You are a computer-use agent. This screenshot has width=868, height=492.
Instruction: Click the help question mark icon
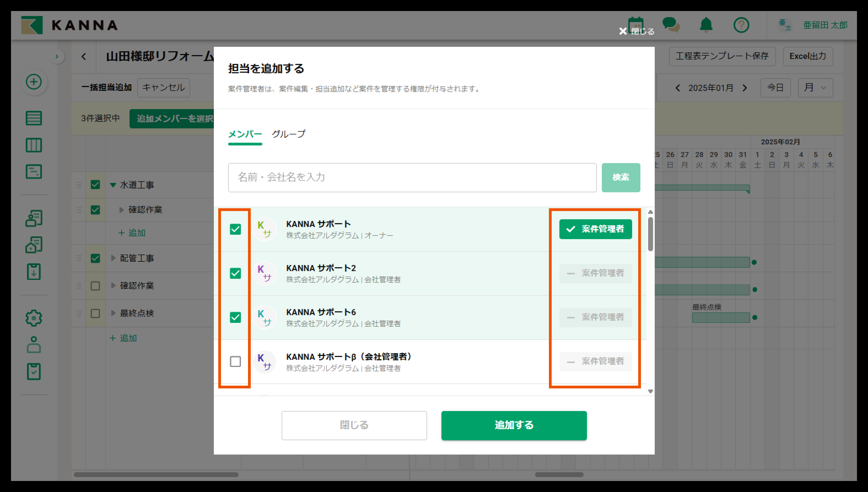coord(741,25)
